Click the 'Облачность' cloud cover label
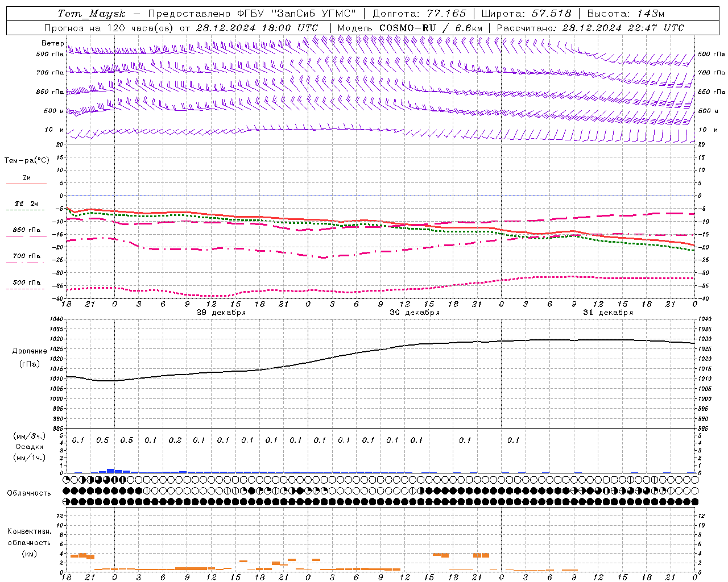 point(29,493)
